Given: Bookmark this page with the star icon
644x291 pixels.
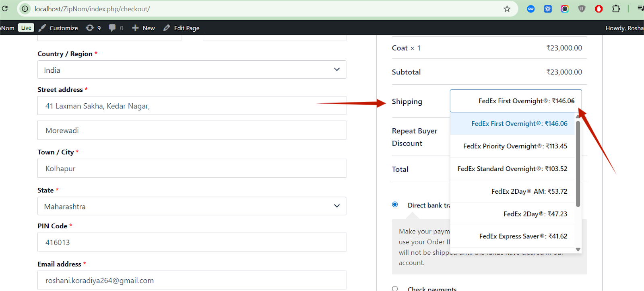Looking at the screenshot, I should (507, 9).
